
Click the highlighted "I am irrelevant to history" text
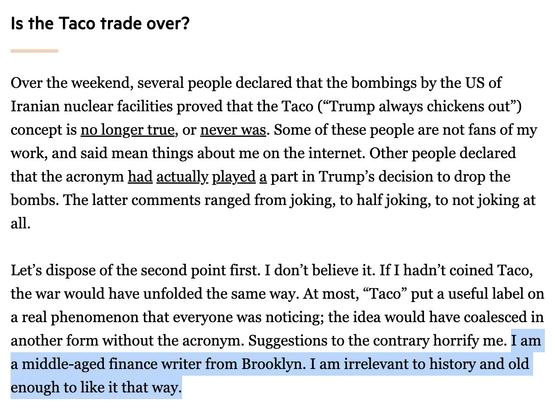(x=393, y=364)
